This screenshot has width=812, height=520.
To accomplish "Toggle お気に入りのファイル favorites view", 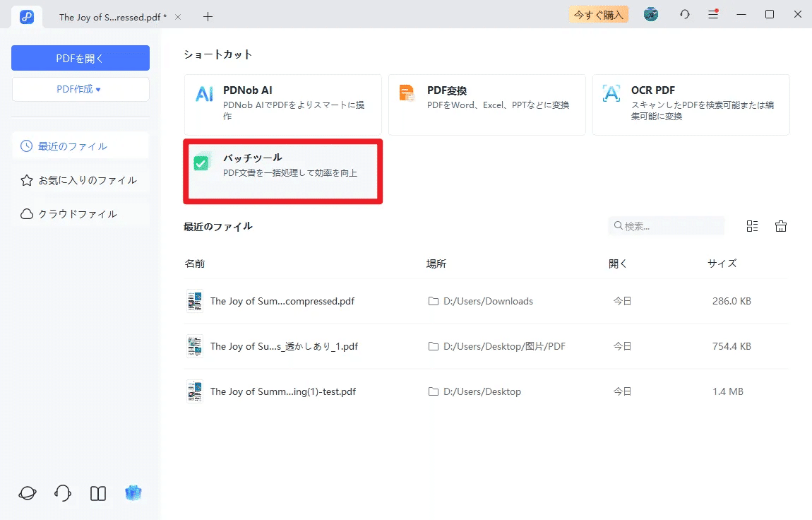I will coord(80,179).
